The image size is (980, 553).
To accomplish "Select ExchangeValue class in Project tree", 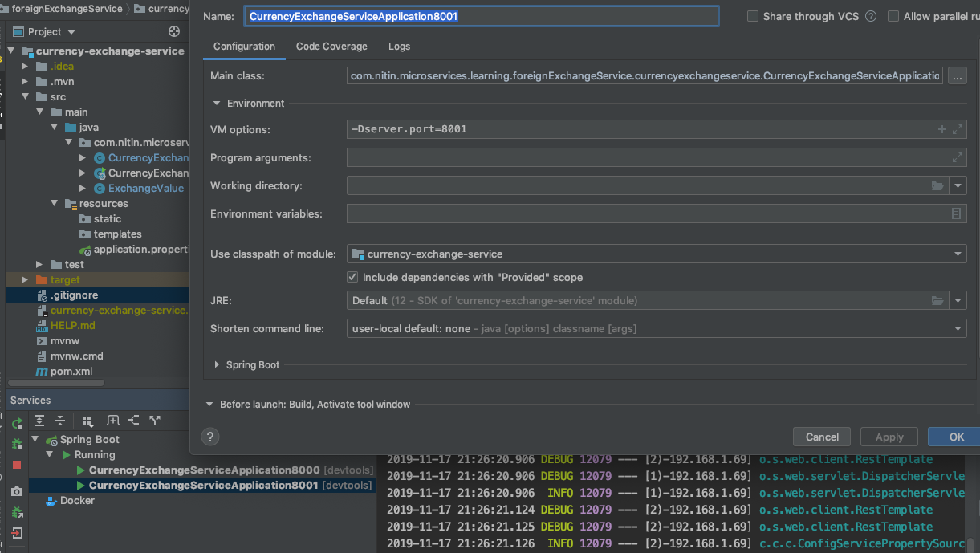I will click(x=146, y=189).
